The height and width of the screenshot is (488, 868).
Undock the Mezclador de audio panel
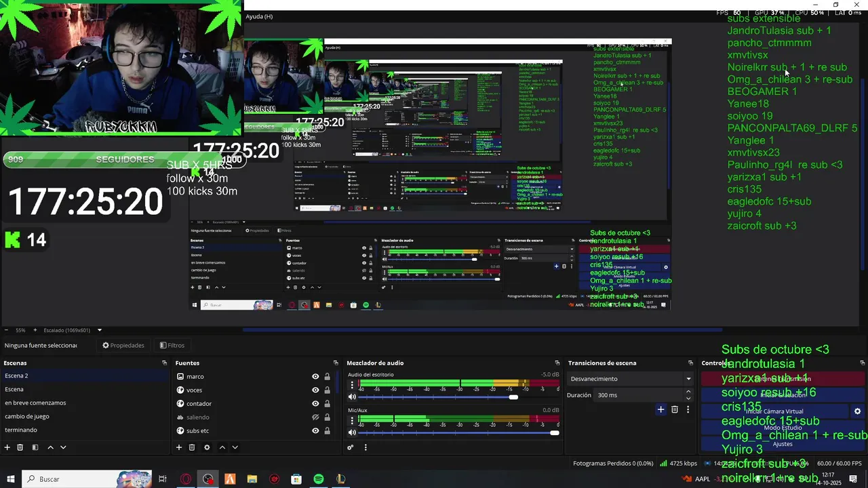pyautogui.click(x=557, y=363)
